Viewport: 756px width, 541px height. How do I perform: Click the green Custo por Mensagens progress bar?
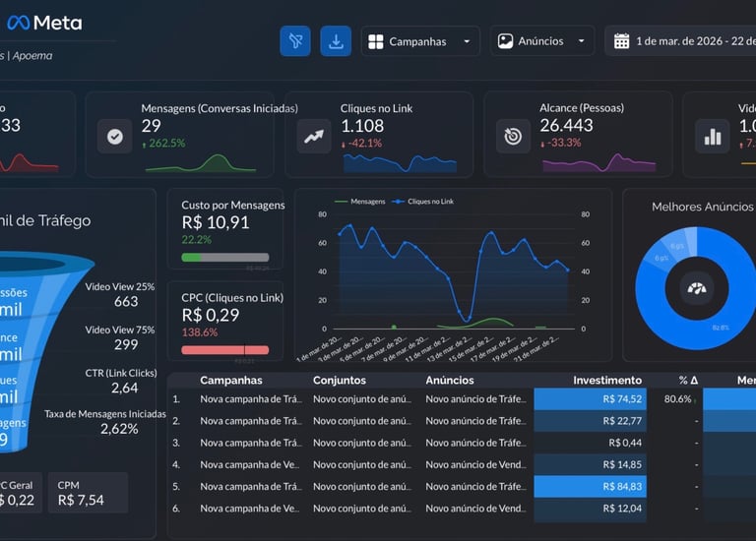[225, 258]
